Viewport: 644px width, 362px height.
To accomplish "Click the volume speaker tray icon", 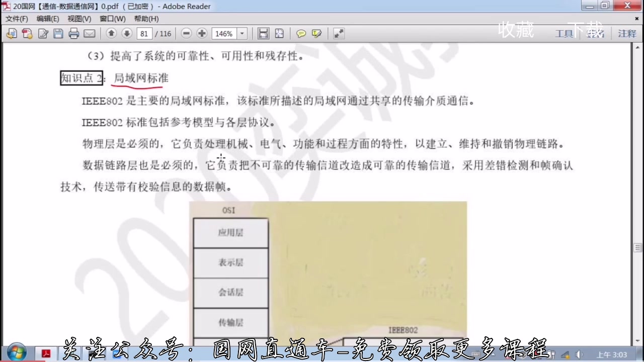I will 579,354.
